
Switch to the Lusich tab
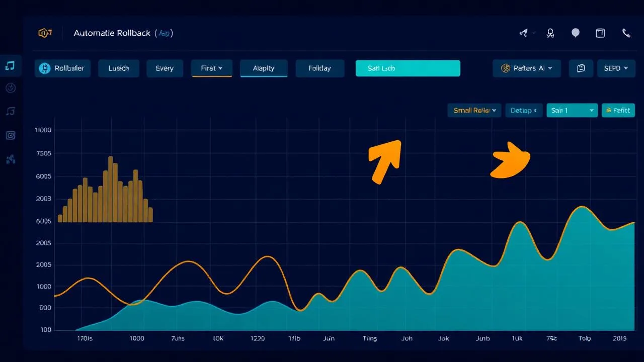point(119,68)
